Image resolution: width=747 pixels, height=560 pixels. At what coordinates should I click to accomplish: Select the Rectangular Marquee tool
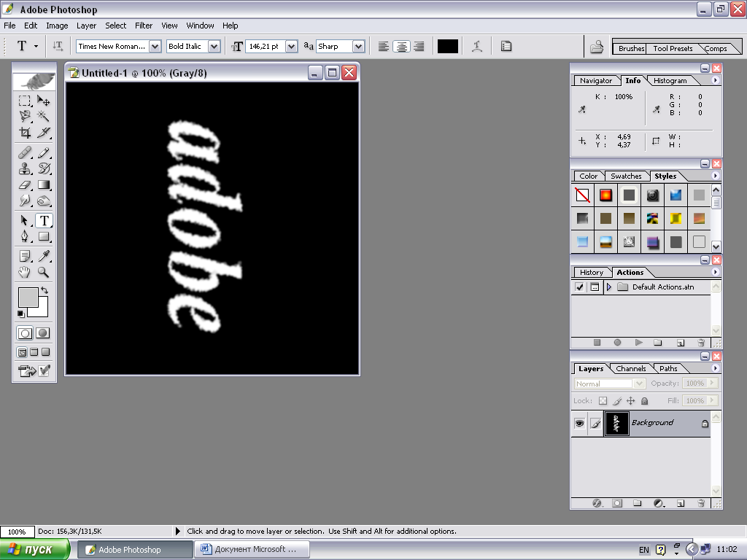point(25,101)
